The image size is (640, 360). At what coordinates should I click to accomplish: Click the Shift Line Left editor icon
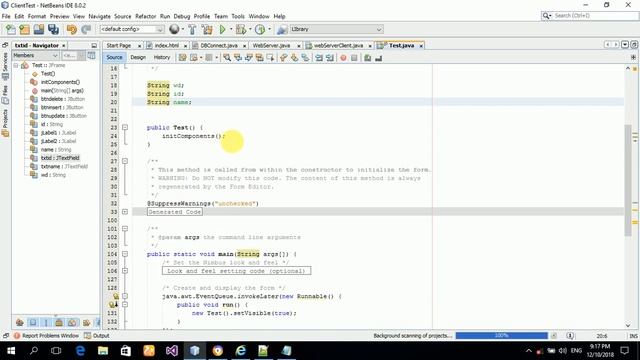[319, 58]
